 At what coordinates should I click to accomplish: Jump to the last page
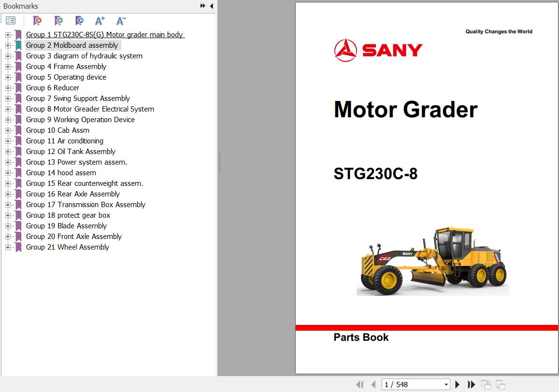[x=472, y=385]
